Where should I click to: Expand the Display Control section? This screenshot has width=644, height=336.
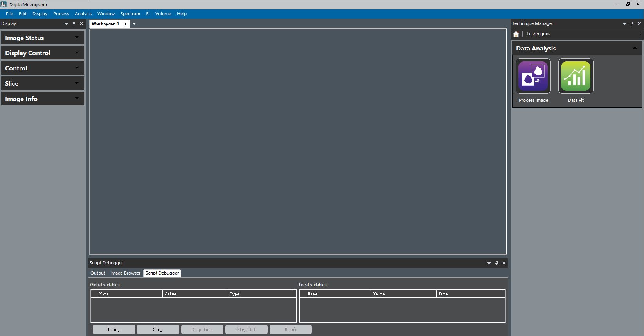point(77,53)
